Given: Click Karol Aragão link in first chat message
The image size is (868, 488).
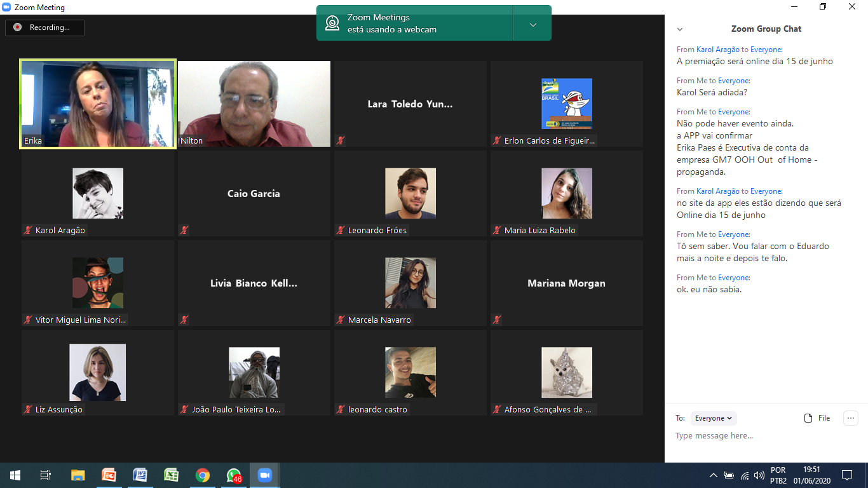Looking at the screenshot, I should 718,50.
